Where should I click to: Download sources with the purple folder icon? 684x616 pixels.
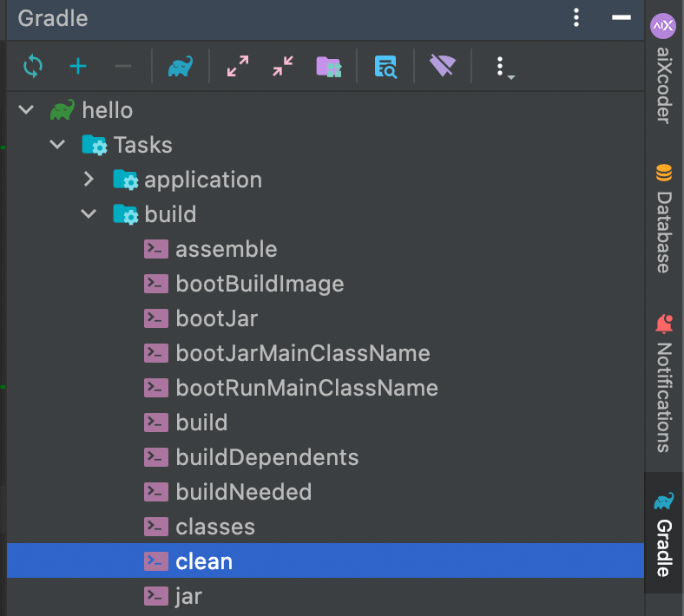tap(329, 67)
